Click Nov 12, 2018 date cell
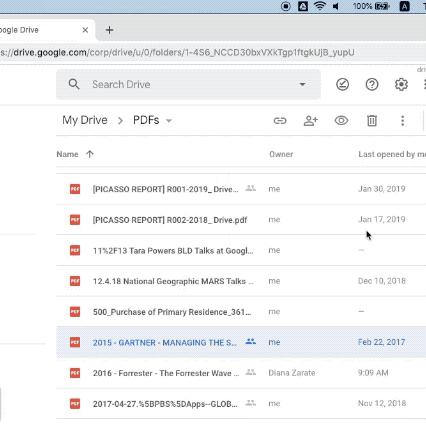 [x=382, y=404]
